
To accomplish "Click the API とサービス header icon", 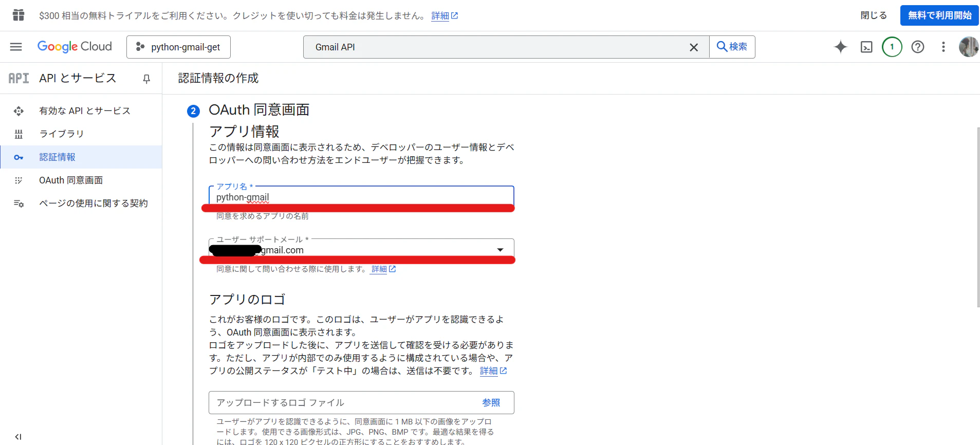I will [19, 78].
